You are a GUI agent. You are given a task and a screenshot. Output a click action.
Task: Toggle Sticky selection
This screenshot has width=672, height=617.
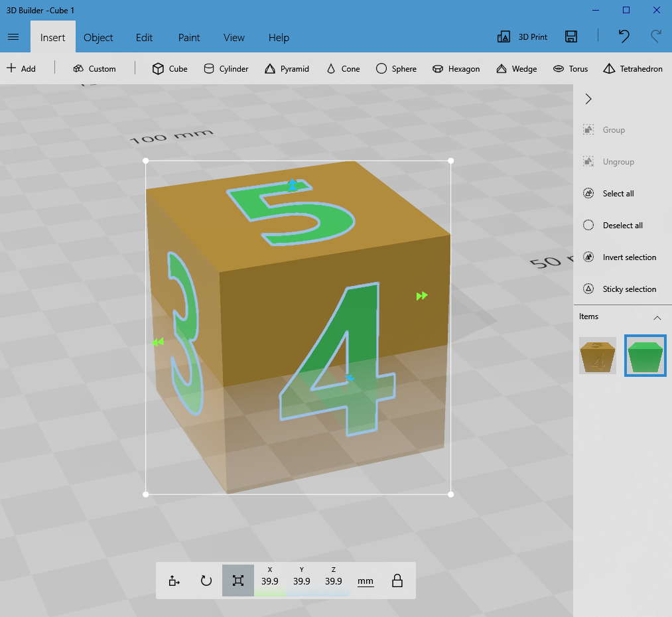tap(620, 289)
